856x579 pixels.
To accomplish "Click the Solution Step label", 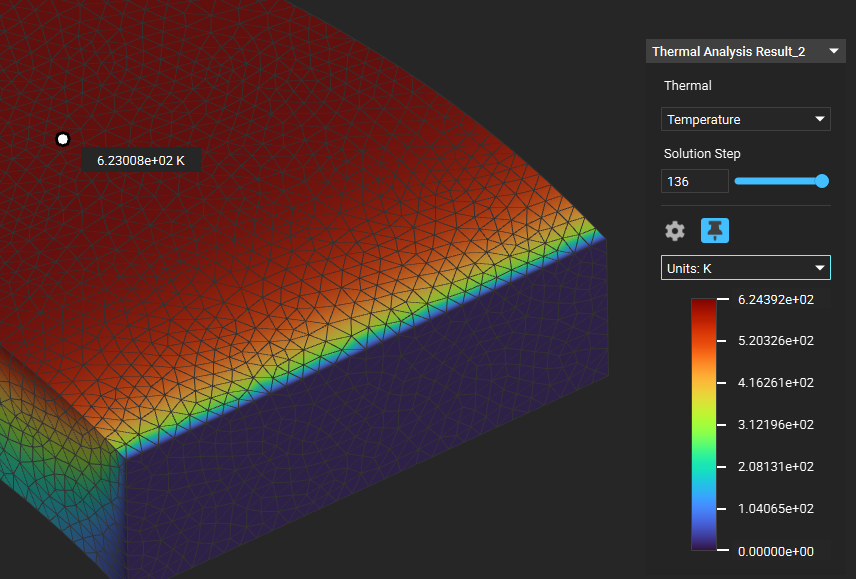I will point(702,154).
